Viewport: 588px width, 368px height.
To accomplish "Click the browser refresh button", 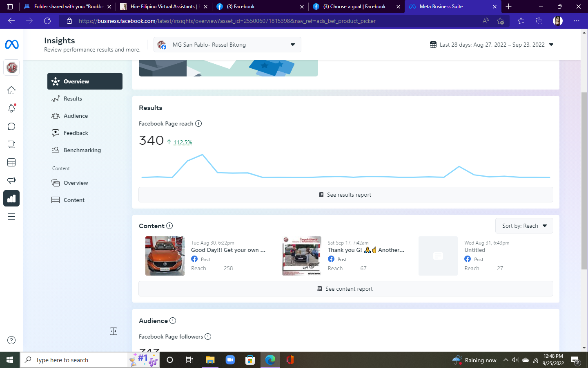I will click(47, 21).
